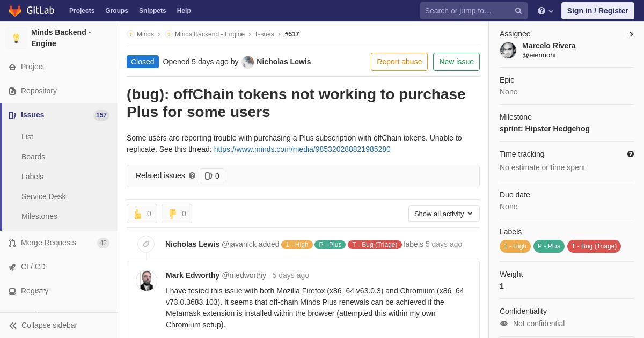Image resolution: width=644 pixels, height=338 pixels.
Task: Open the Milestones sidebar sub-item
Action: pos(39,216)
